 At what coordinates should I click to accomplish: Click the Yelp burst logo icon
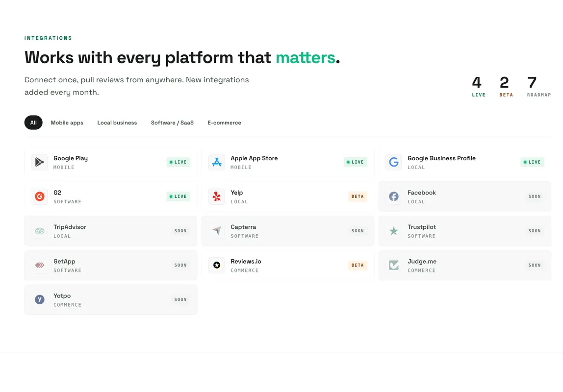[216, 196]
